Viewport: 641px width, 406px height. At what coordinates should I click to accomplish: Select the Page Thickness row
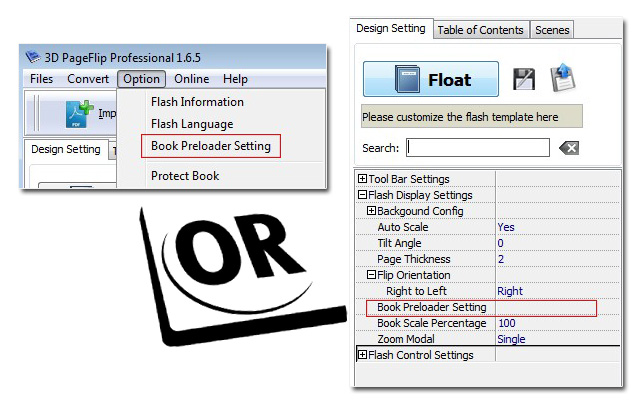(488, 259)
